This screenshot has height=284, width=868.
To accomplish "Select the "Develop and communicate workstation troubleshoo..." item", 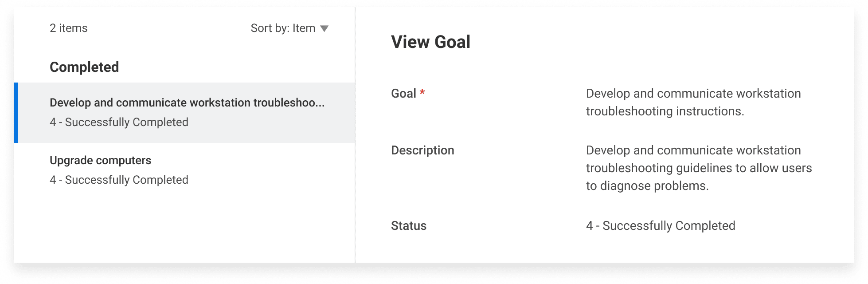I will coord(187,103).
